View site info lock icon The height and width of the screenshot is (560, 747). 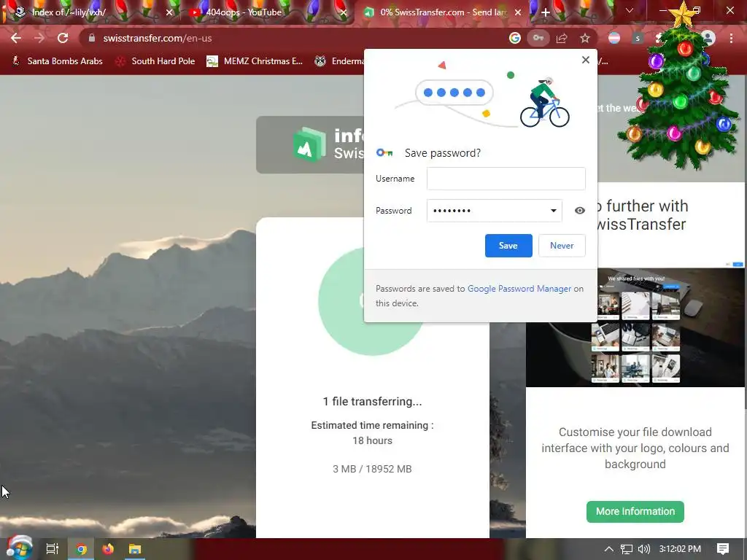pos(92,38)
